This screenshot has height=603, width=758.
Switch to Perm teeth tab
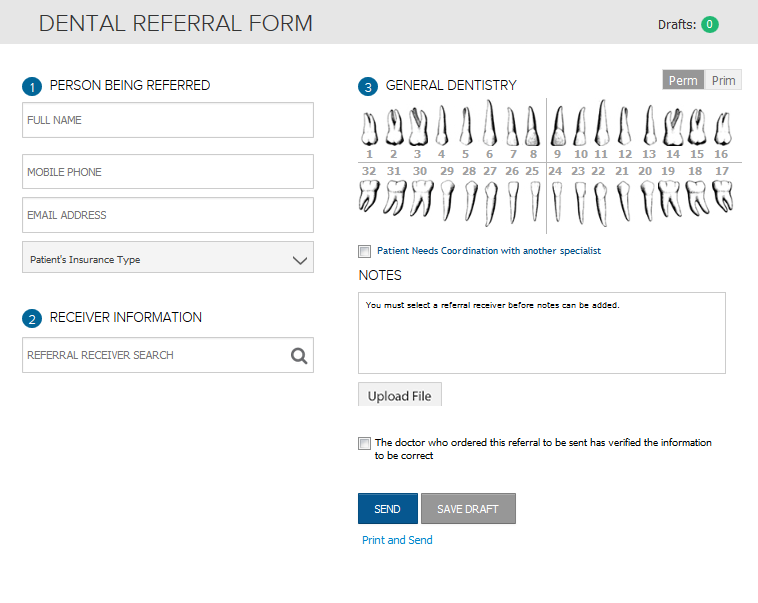(683, 81)
